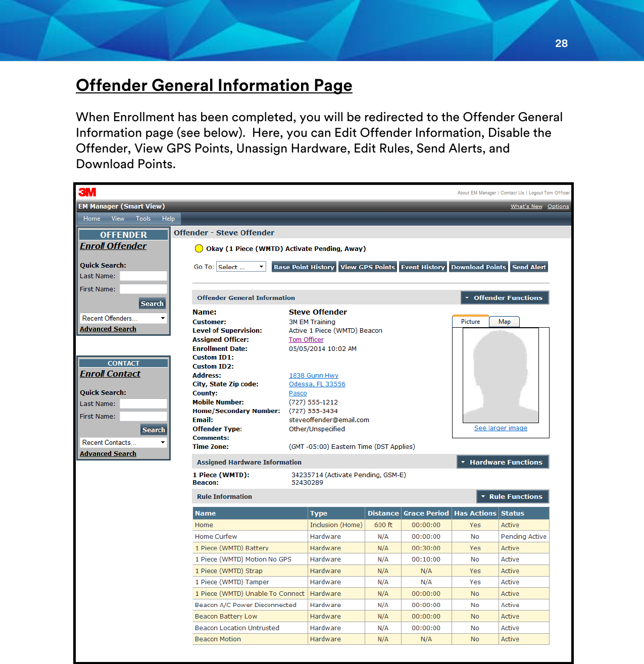Open the Rule Functions dropdown

513,496
